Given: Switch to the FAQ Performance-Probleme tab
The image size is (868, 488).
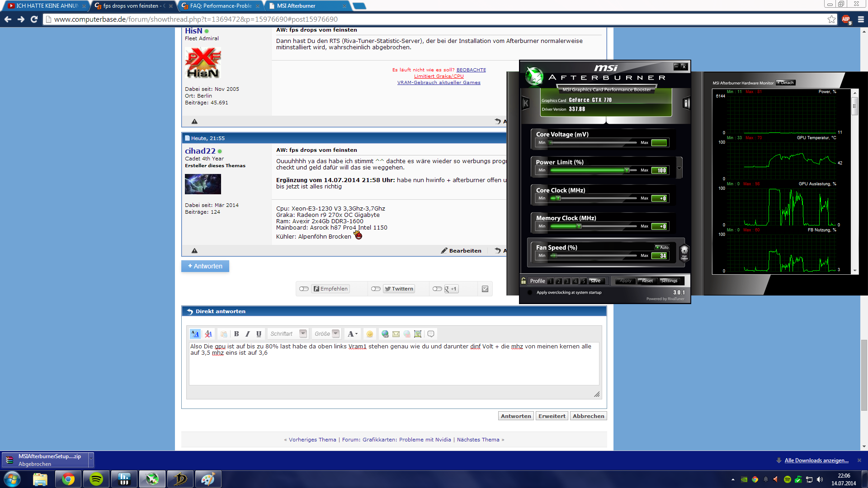Looking at the screenshot, I should point(221,6).
